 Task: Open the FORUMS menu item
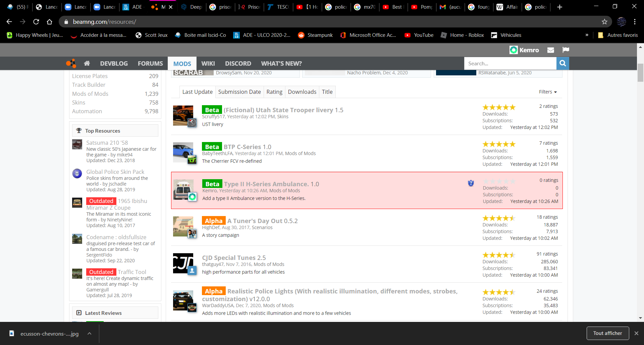click(x=150, y=63)
